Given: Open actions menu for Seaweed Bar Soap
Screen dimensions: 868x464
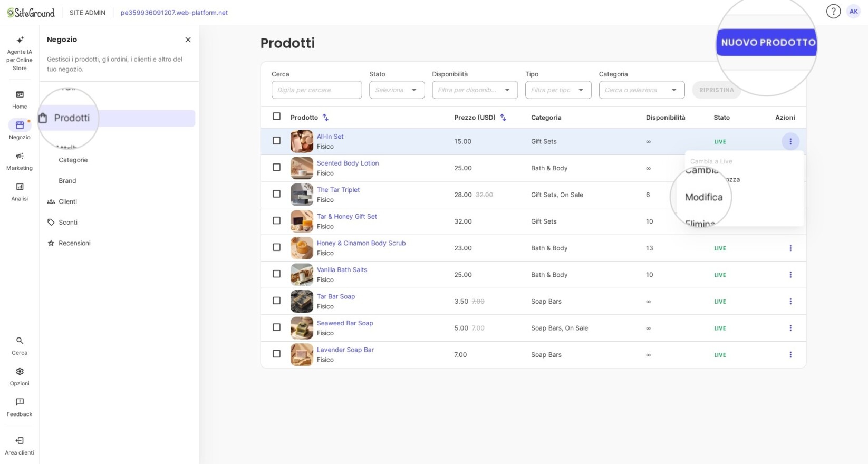Looking at the screenshot, I should [x=790, y=328].
